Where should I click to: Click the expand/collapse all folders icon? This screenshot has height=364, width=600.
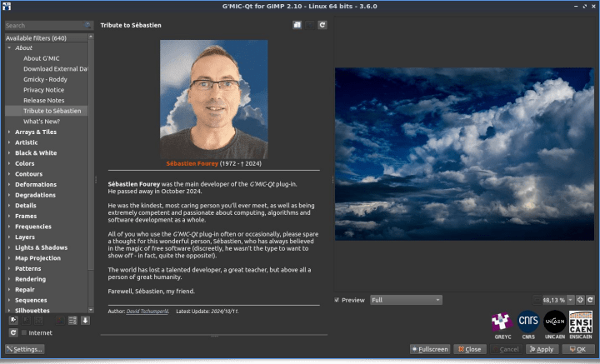(72, 321)
